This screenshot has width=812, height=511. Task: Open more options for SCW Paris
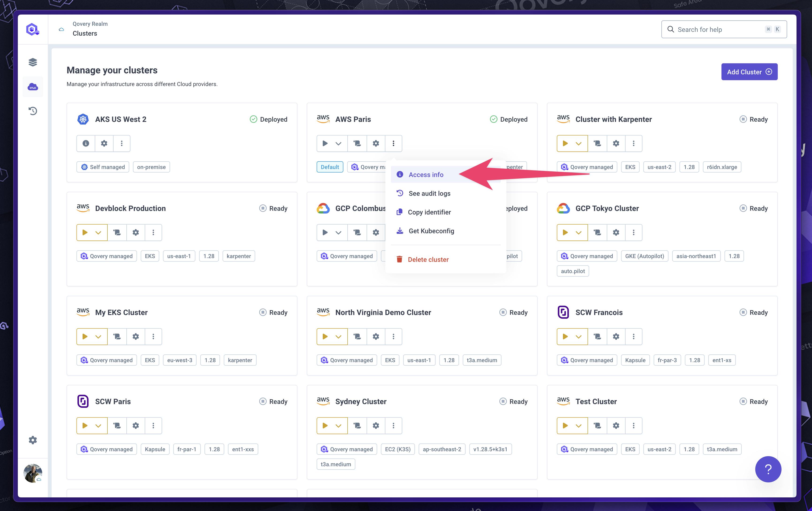tap(153, 425)
